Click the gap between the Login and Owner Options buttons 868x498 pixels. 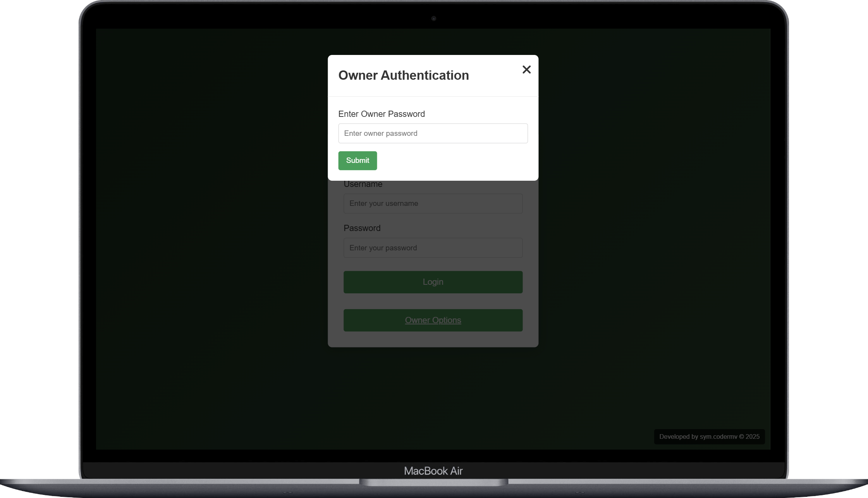(433, 301)
